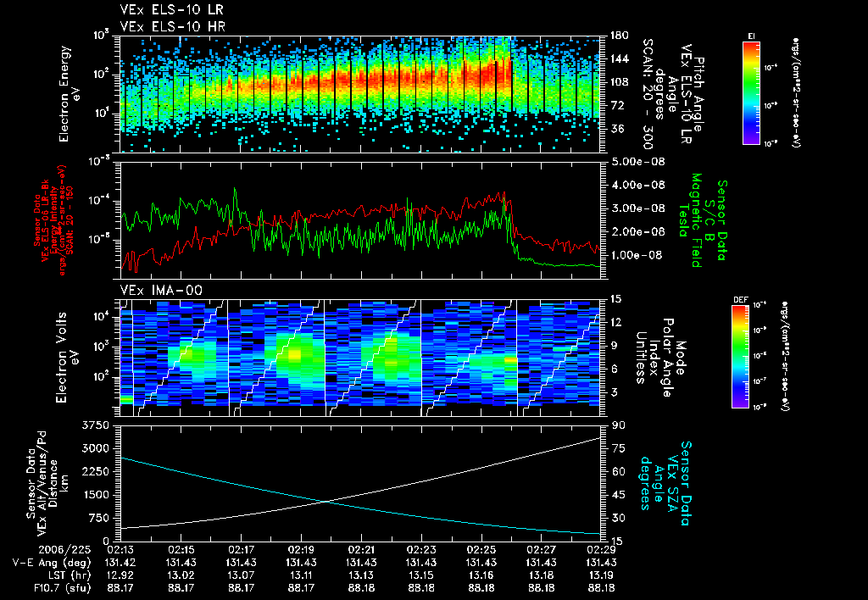Image resolution: width=868 pixels, height=600 pixels.
Task: Click the pitch angle tick 108
Action: coord(619,82)
